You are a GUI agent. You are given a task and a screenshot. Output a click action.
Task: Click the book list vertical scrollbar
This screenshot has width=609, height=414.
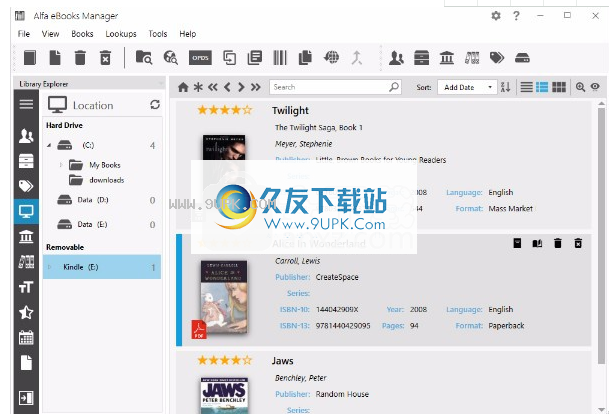601,236
